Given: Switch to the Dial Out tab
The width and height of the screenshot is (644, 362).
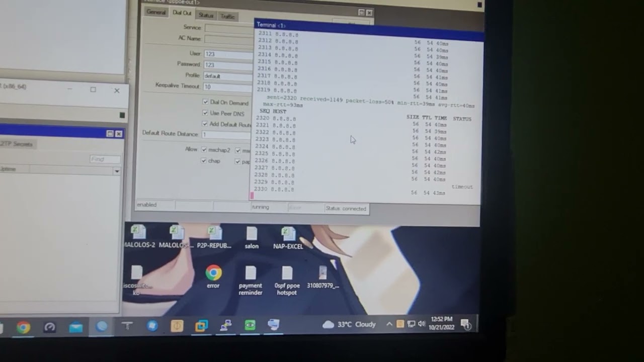Looking at the screenshot, I should point(182,13).
